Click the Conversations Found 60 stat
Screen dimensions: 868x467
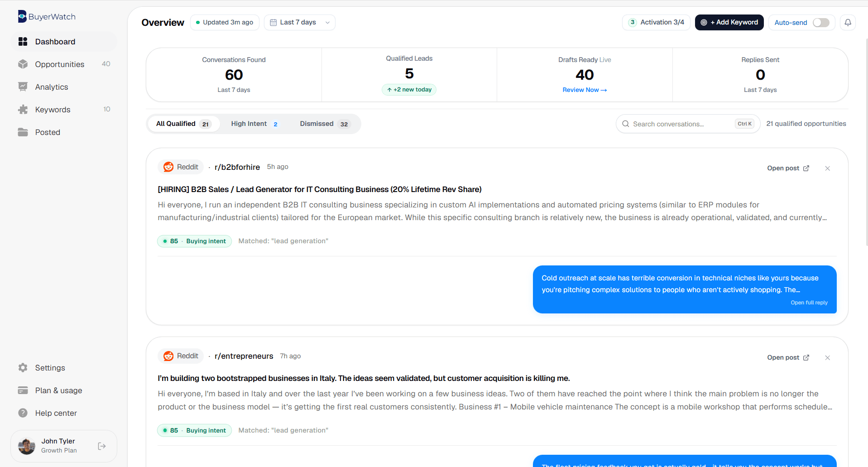pyautogui.click(x=234, y=75)
